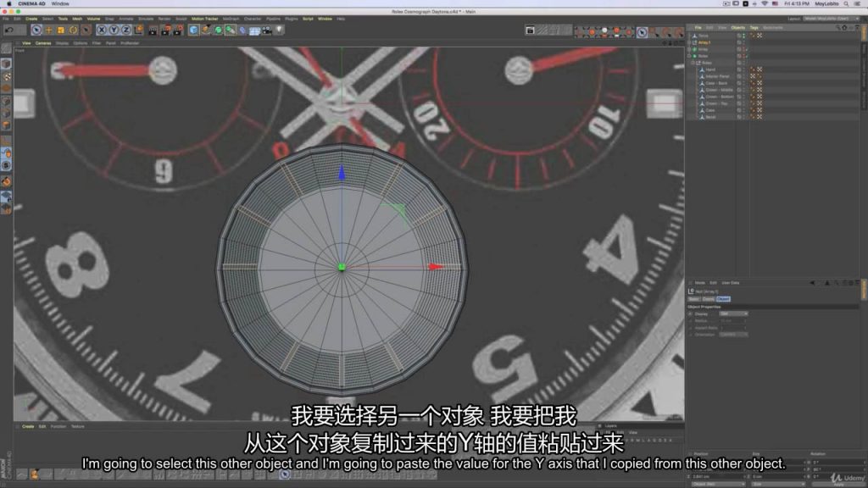Open Object Manager Objects menu
868x488 pixels.
click(x=738, y=28)
